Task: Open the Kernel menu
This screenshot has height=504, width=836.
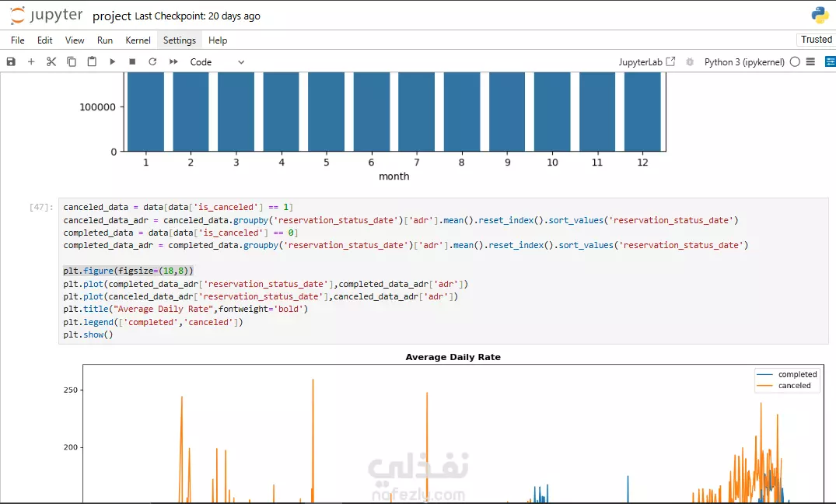Action: pyautogui.click(x=138, y=40)
